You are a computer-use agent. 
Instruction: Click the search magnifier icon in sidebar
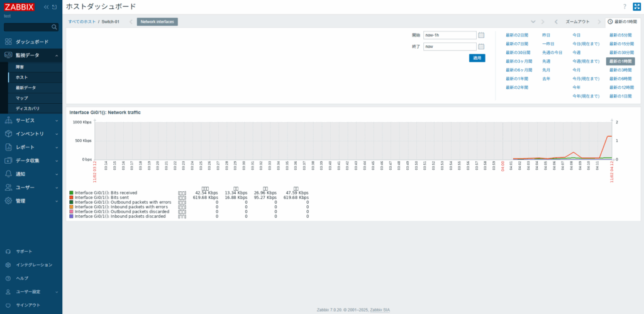[54, 27]
